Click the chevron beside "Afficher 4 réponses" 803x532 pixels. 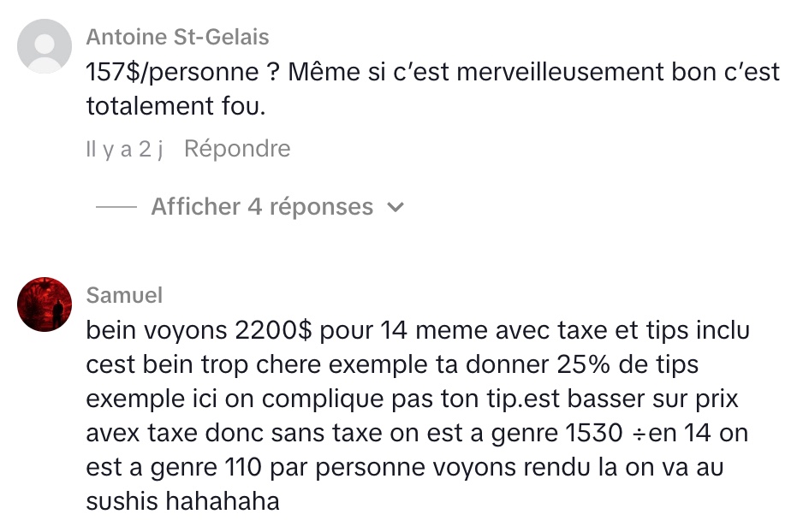[x=396, y=207]
